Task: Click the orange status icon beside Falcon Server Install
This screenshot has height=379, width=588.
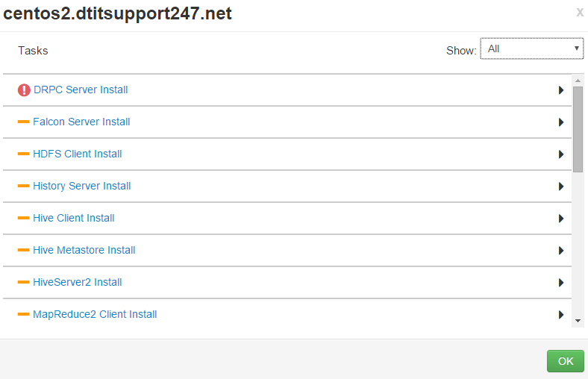Action: pyautogui.click(x=23, y=122)
